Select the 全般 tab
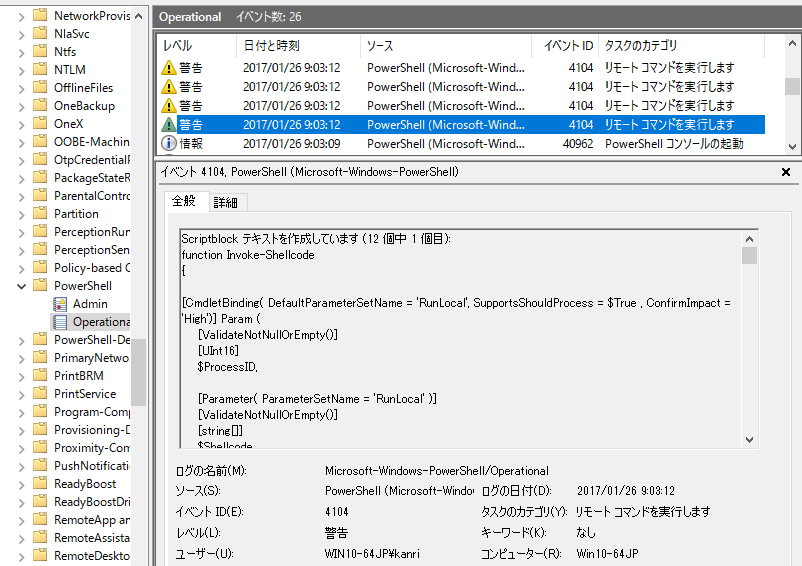 [185, 203]
